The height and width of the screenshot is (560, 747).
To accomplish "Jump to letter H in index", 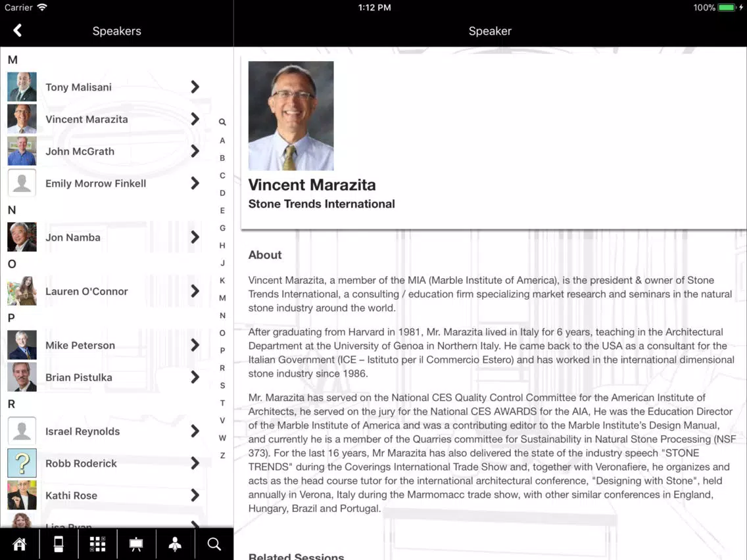I will pyautogui.click(x=222, y=245).
